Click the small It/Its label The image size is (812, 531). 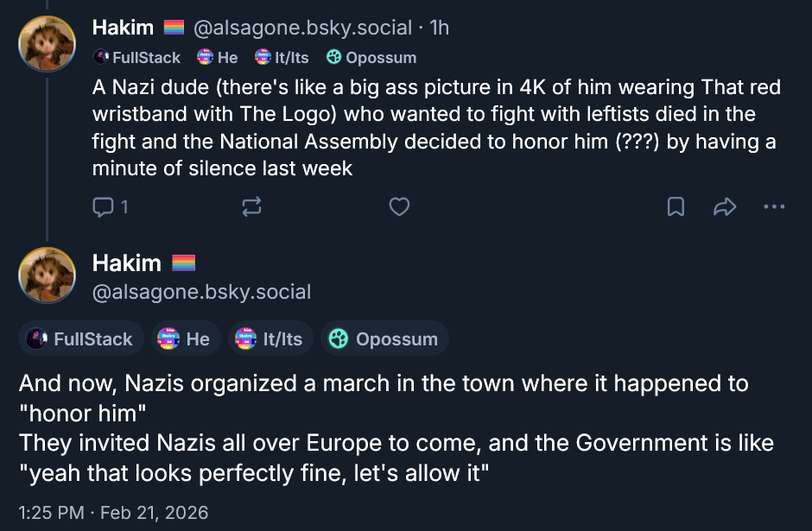point(284,58)
